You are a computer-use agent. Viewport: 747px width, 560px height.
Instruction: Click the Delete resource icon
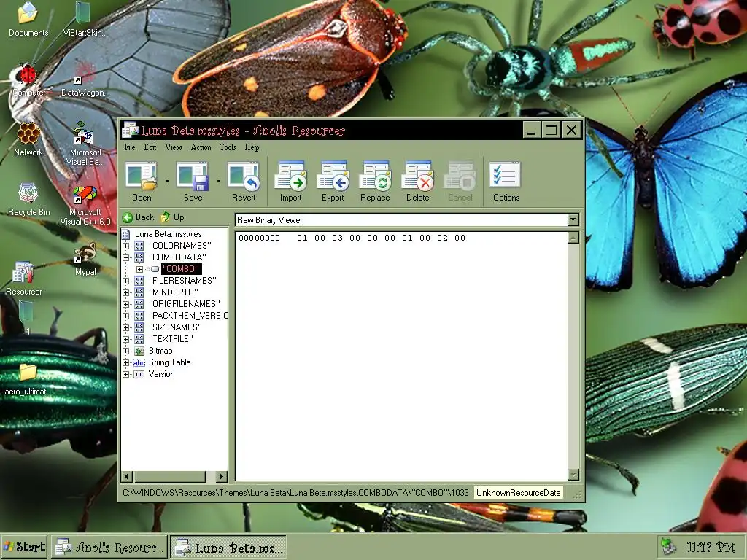pos(417,182)
